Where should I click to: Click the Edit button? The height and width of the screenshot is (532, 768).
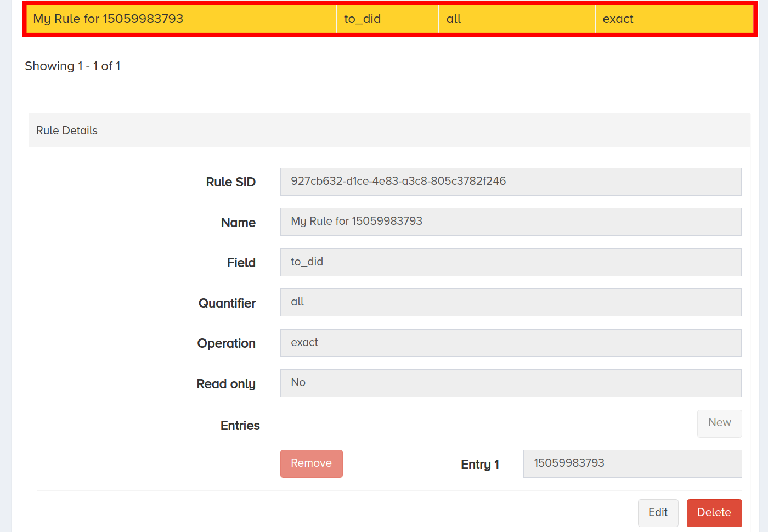pos(658,513)
